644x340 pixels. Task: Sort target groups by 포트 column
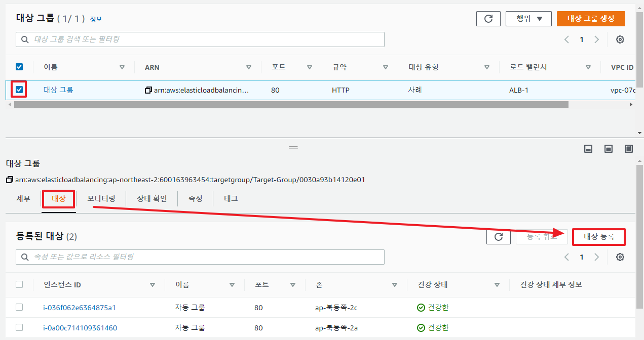point(309,67)
